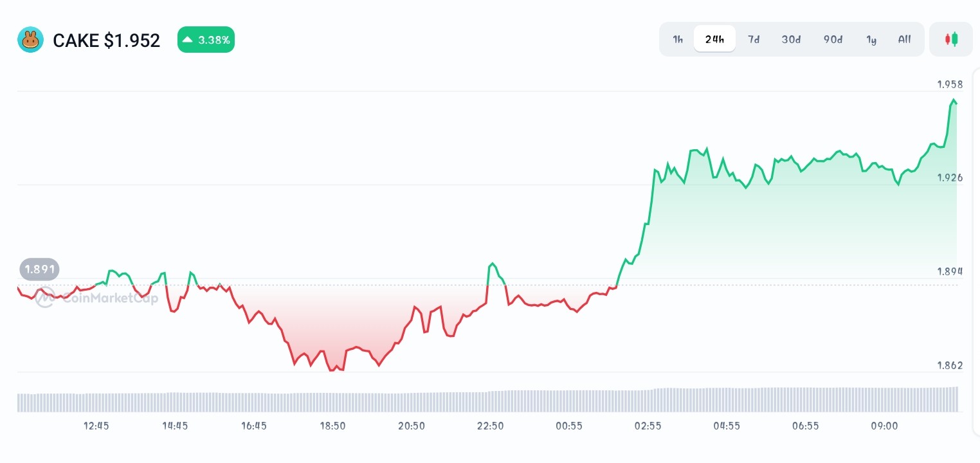Click the green up-arrow in change badge
Image resolution: width=980 pixels, height=463 pixels.
tap(188, 40)
